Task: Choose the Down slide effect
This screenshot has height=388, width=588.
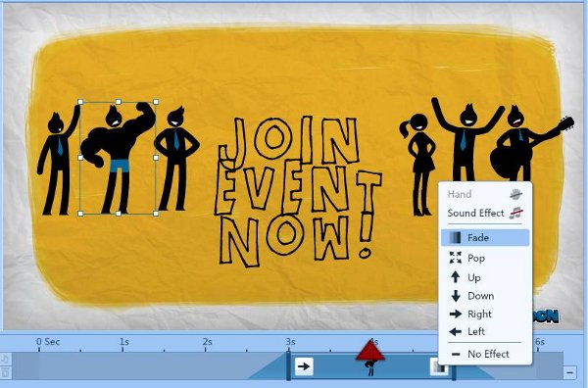Action: [x=485, y=296]
